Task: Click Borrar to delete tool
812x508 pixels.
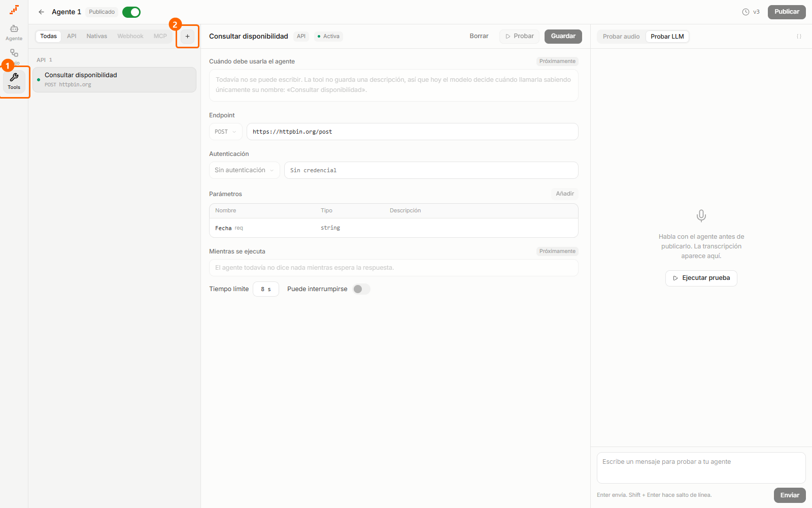Action: tap(479, 36)
